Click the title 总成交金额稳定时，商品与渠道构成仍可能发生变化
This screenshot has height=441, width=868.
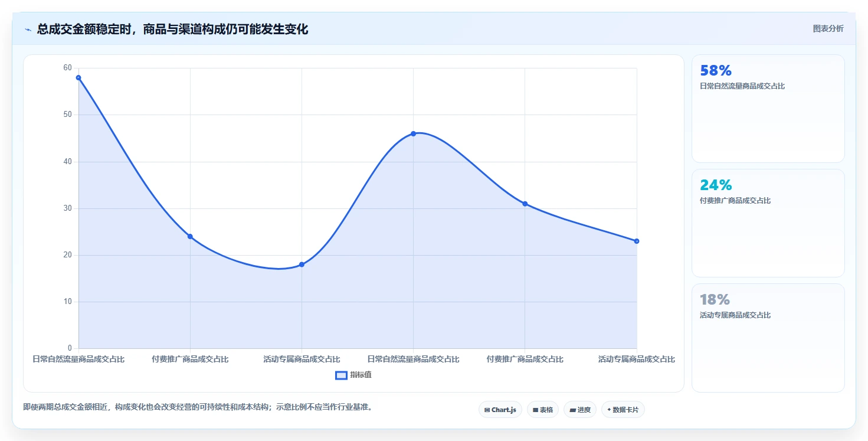pyautogui.click(x=172, y=29)
